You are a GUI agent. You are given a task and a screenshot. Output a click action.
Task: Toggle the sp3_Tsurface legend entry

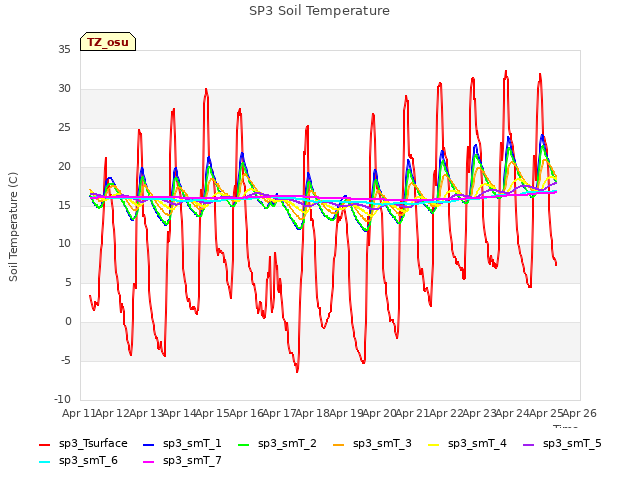[83, 444]
